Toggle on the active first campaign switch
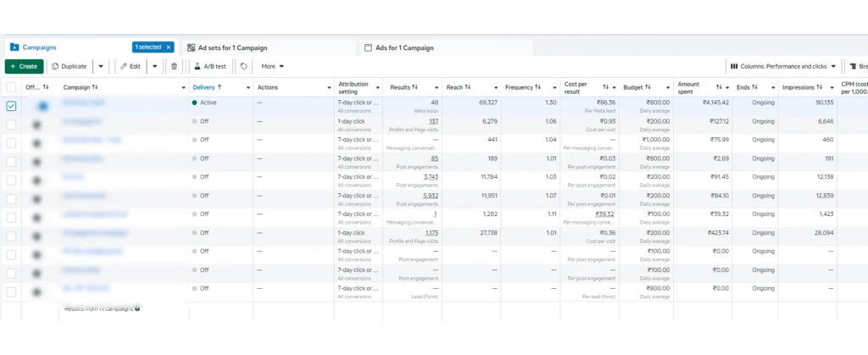Image resolution: width=868 pixels, height=355 pixels. click(x=41, y=106)
